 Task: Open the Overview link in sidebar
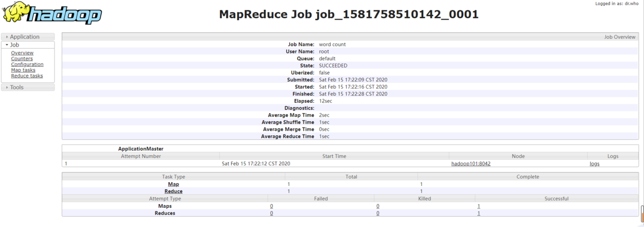(x=22, y=53)
